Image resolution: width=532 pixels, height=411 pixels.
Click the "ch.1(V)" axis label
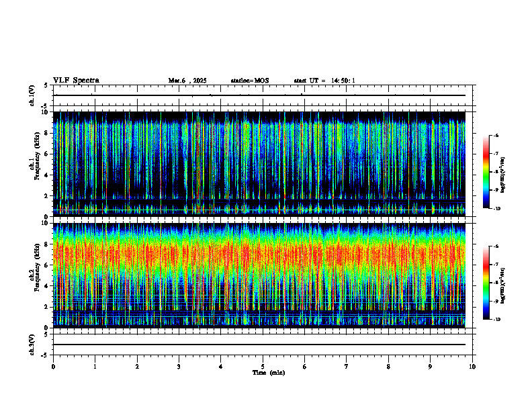tap(32, 95)
